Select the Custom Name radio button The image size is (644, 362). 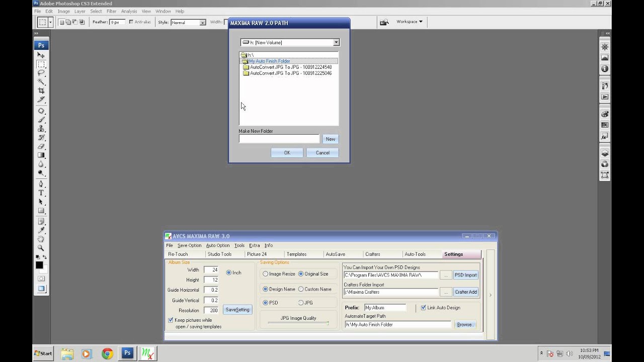click(301, 289)
